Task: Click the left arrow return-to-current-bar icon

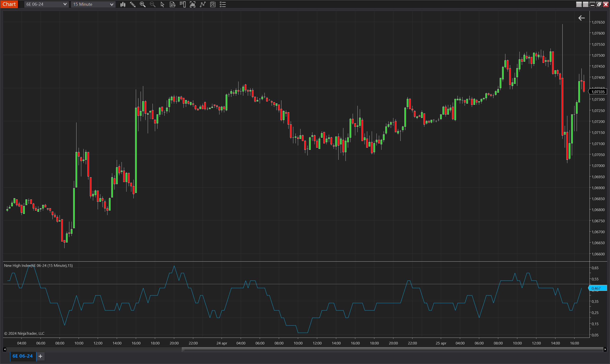Action: tap(581, 18)
